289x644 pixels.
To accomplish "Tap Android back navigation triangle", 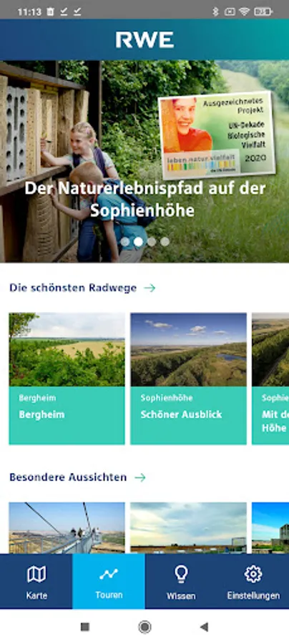I will 204,627.
